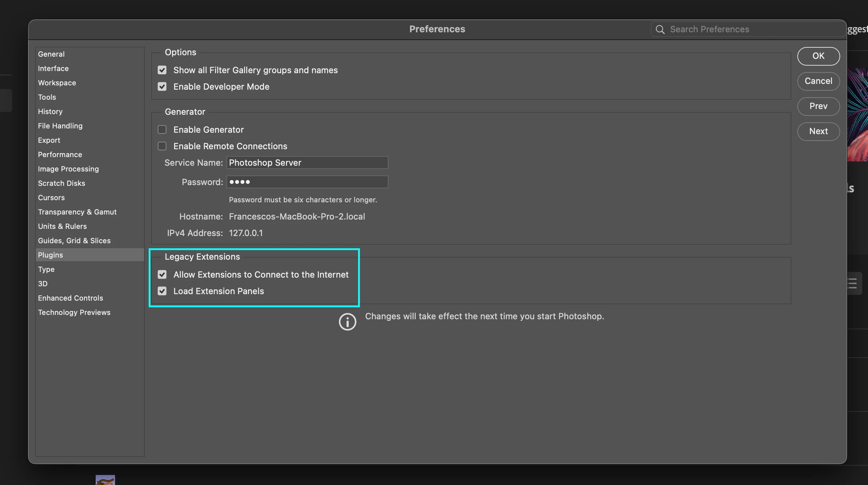
Task: Click the Prev button
Action: [x=818, y=106]
